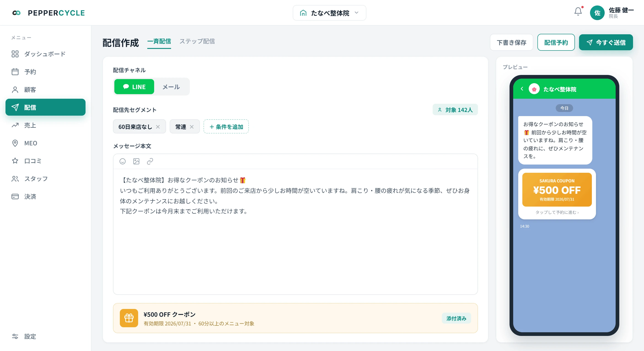Remove the 常連 segment tag
The image size is (644, 351).
click(192, 127)
